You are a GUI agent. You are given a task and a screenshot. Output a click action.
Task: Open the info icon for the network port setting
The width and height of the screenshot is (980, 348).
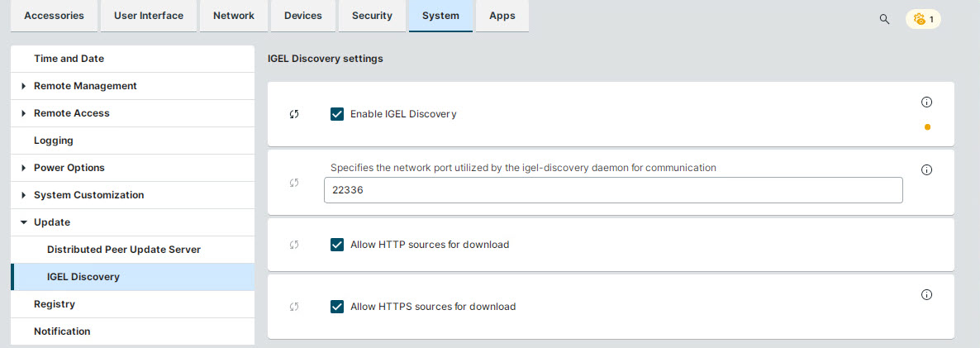click(x=927, y=170)
